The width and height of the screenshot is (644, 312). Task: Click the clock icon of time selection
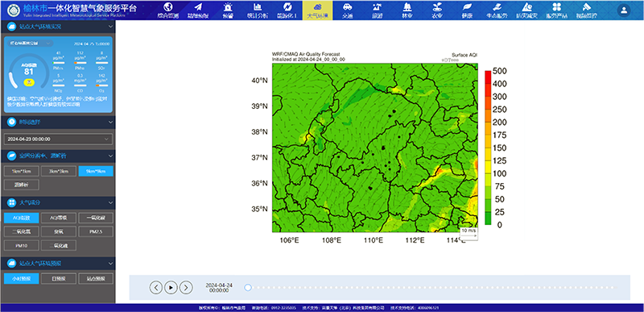[x=11, y=122]
